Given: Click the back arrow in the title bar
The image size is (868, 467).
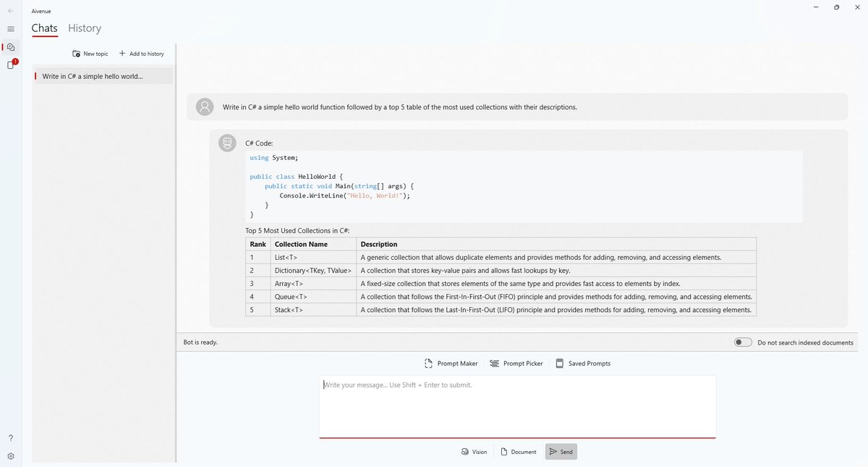Looking at the screenshot, I should (10, 11).
